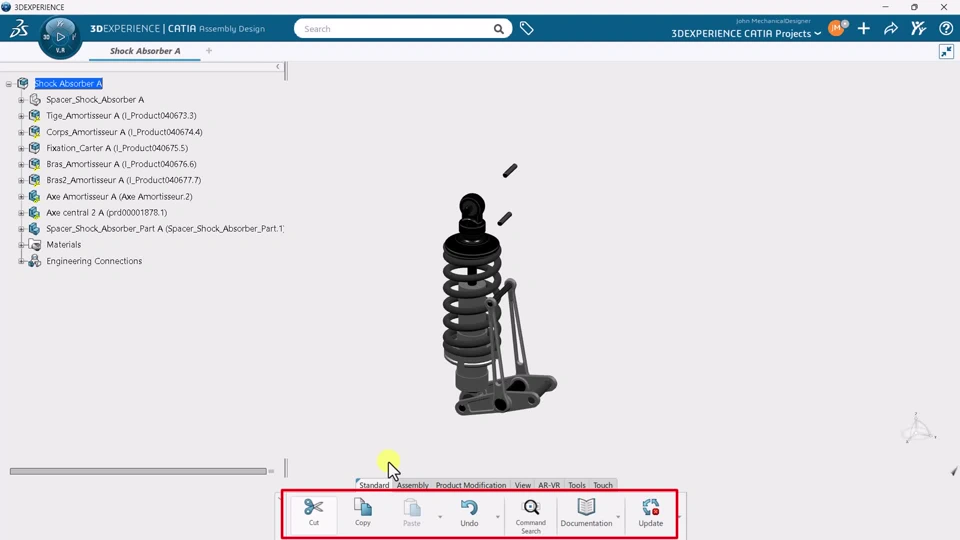Click the tag icon beside search
This screenshot has width=960, height=540.
pos(527,28)
